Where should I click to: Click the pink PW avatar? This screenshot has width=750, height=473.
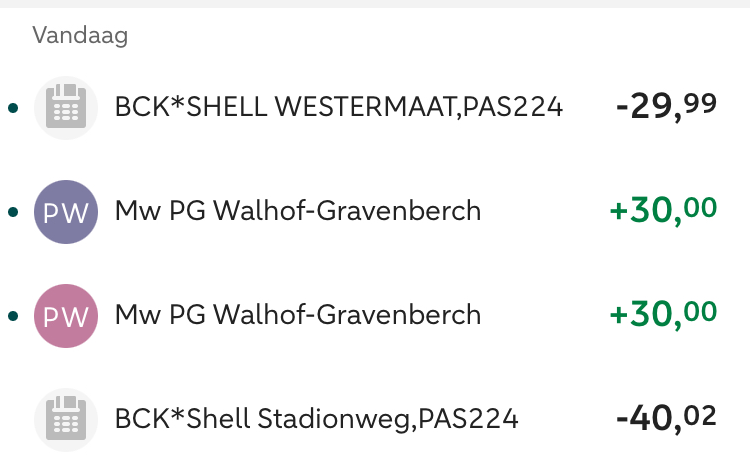(66, 316)
